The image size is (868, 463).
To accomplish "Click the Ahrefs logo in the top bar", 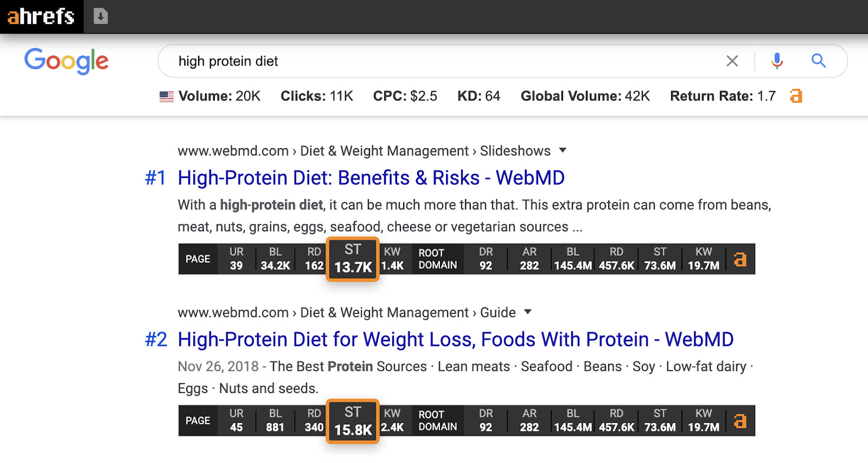I will point(41,16).
